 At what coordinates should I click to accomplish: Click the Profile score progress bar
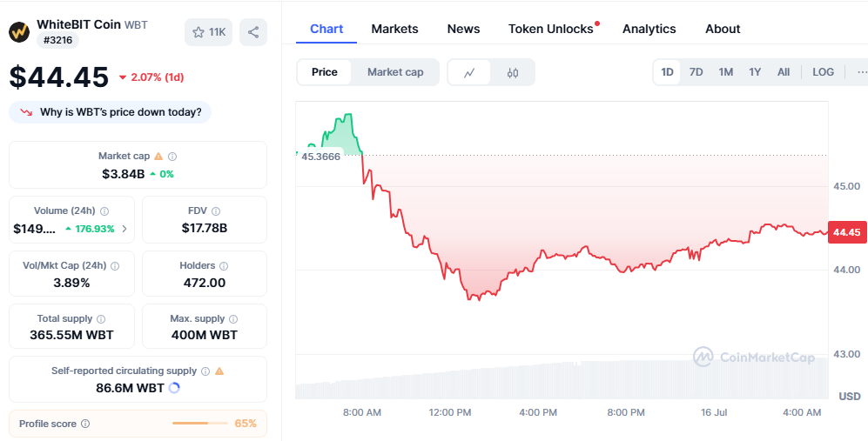pos(199,424)
